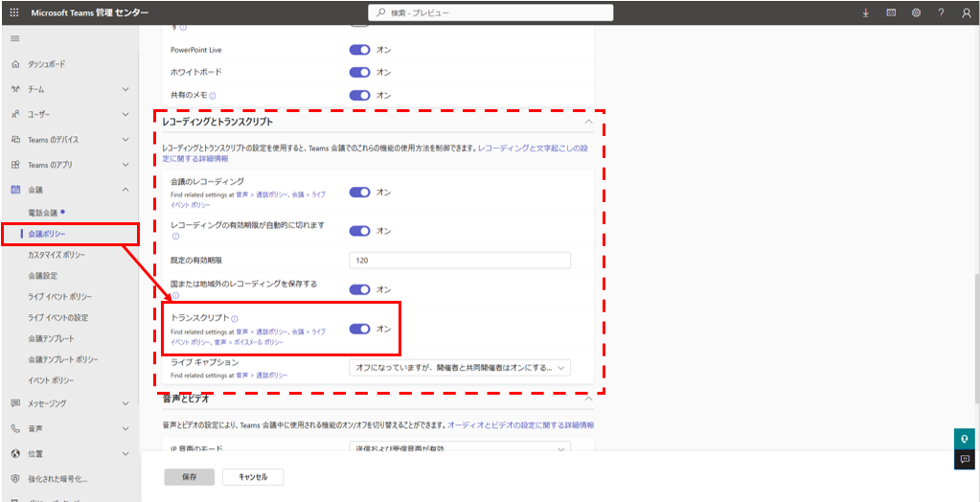
Task: Click the ダッシュボード home icon
Action: [x=15, y=64]
